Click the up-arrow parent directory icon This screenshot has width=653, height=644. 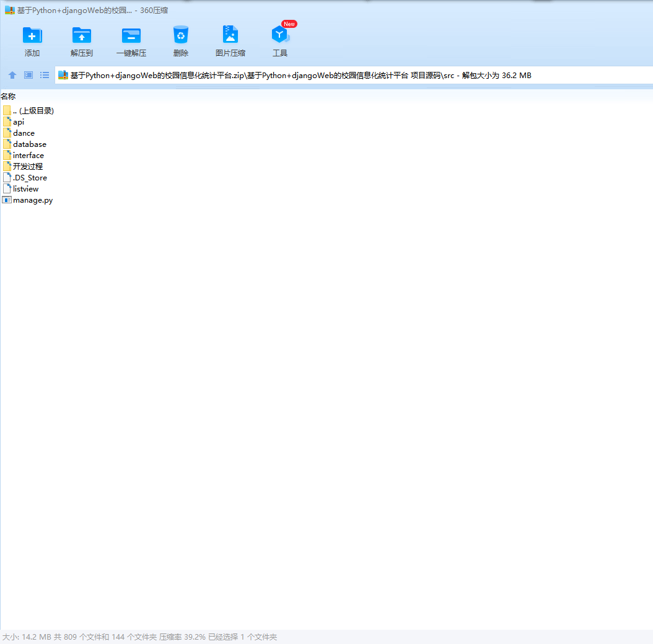12,75
